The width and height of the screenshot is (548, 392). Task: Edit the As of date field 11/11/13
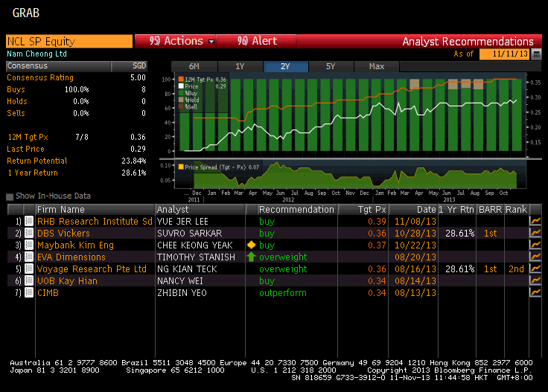click(504, 54)
